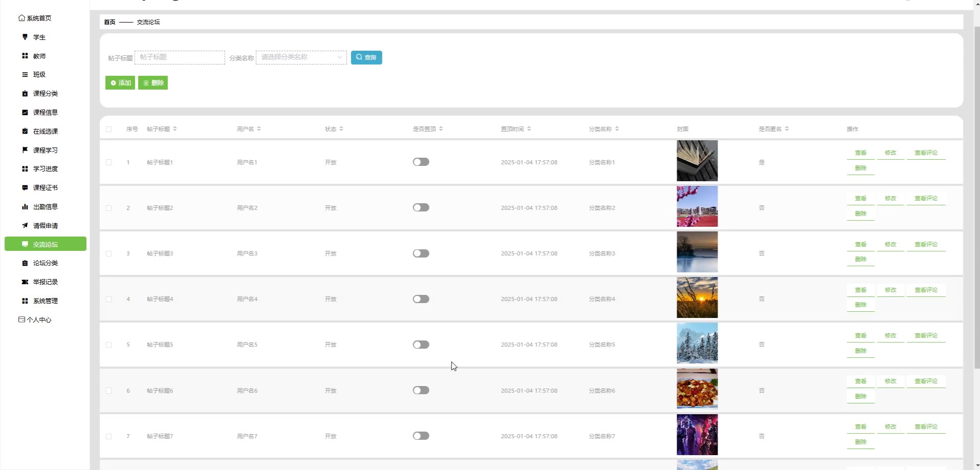Click the course category clipboard icon
980x470 pixels.
25,94
